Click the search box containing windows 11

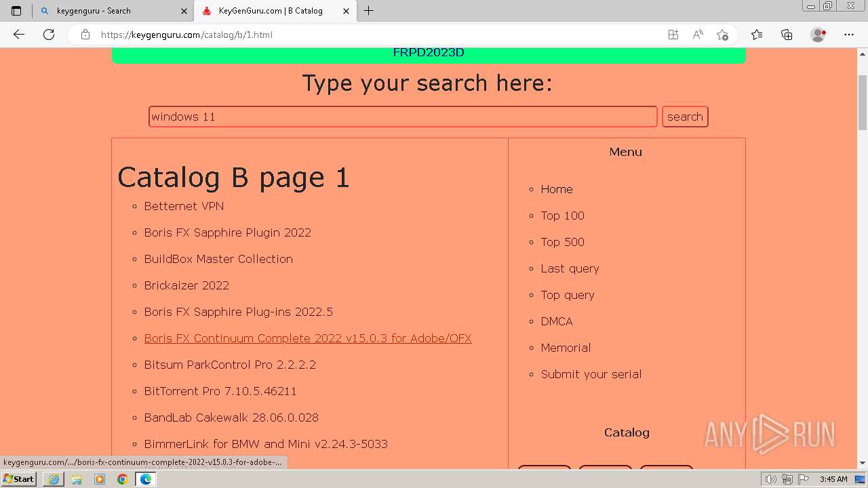tap(403, 117)
